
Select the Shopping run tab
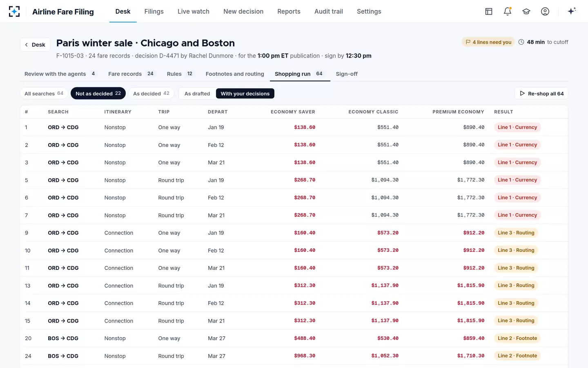[300, 74]
